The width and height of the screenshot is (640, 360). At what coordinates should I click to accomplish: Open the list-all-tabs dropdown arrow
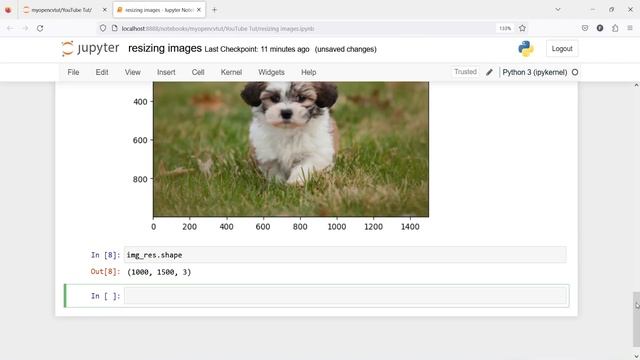pos(558,9)
